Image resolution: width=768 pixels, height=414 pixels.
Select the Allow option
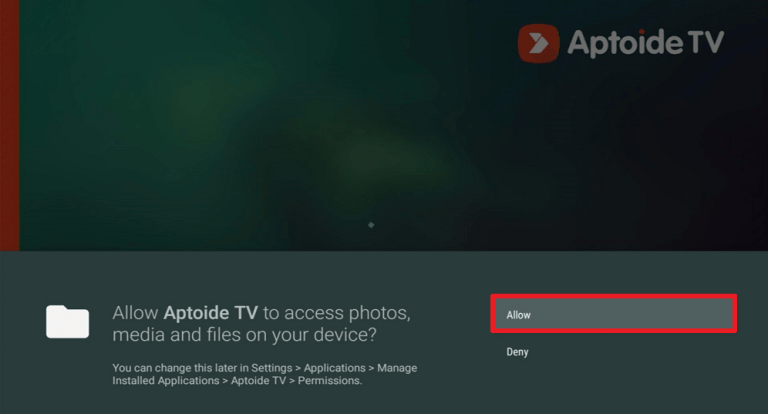coord(613,314)
